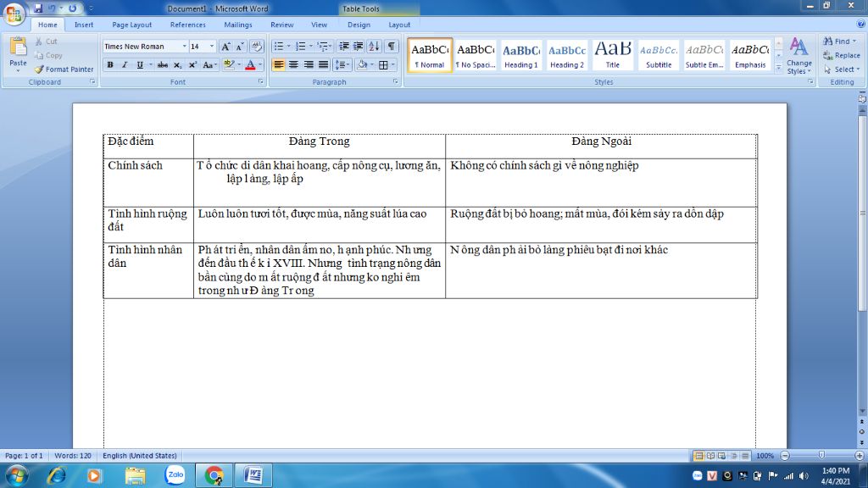Grow font size with A up-arrow

225,47
